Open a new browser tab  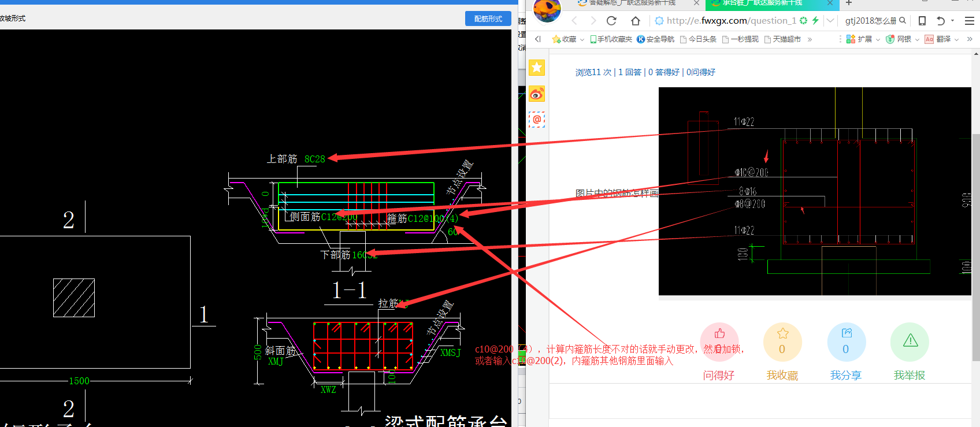coord(849,3)
